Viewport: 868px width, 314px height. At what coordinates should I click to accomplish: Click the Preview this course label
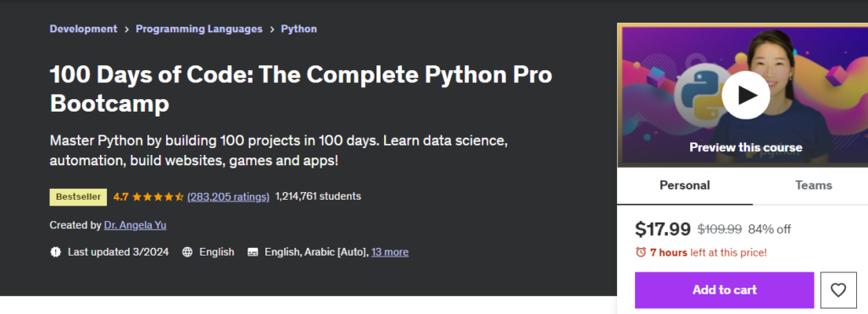tap(746, 147)
